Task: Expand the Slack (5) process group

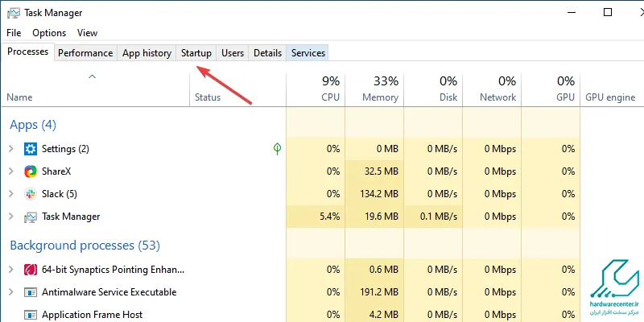Action: click(11, 194)
